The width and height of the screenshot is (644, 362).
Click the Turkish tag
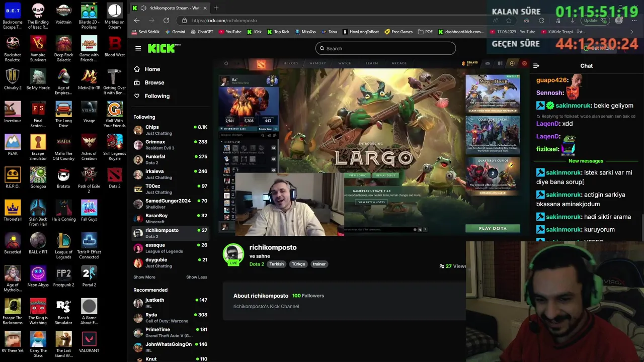tap(276, 264)
